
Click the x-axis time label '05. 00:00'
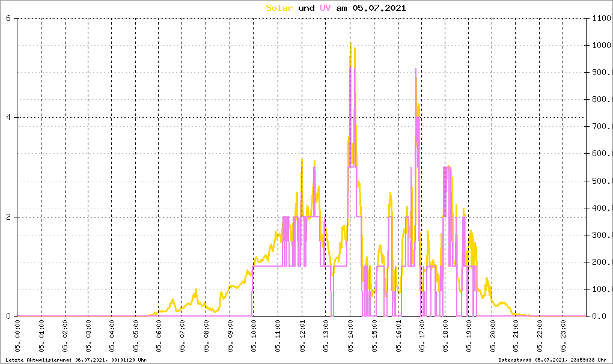17,336
